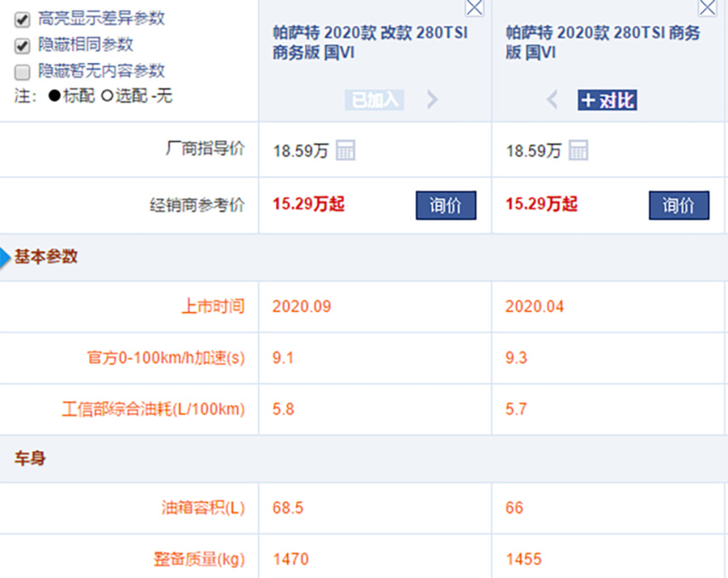This screenshot has height=578, width=728.
Task: Click second model 18.59万 guide price
Action: click(x=534, y=151)
